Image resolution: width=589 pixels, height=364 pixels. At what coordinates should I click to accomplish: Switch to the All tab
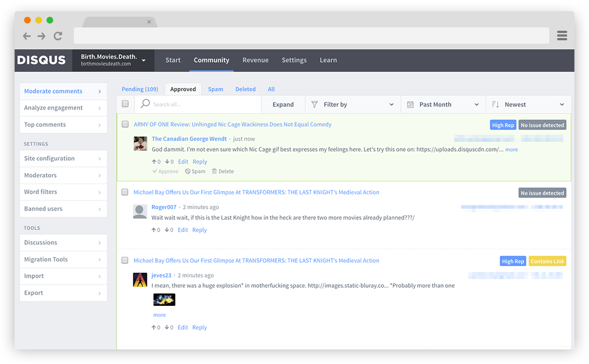[271, 89]
